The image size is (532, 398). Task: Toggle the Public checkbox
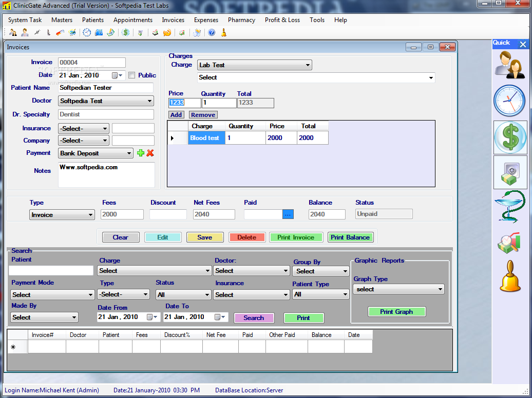(132, 75)
